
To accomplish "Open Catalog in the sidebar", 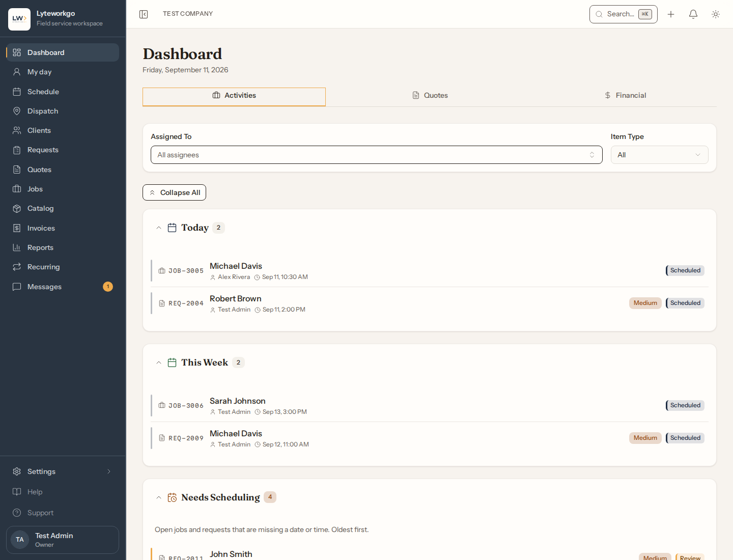I will pyautogui.click(x=63, y=208).
